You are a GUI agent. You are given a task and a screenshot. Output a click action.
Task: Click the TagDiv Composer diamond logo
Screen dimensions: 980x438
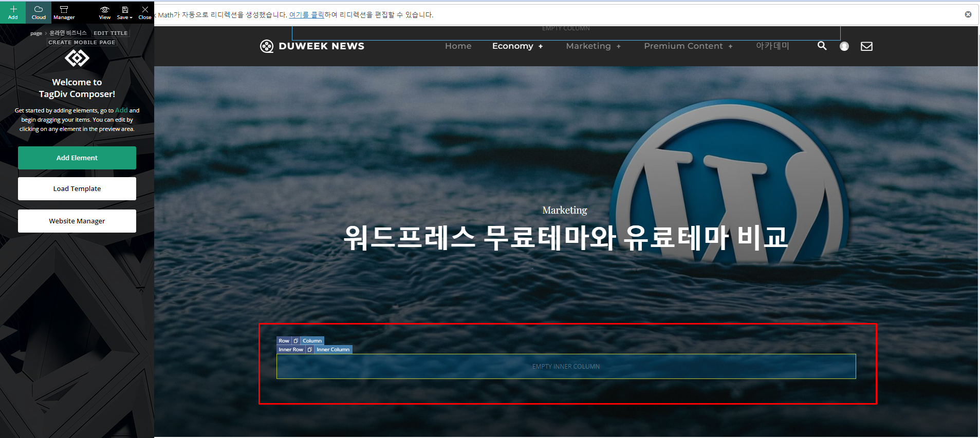point(77,58)
